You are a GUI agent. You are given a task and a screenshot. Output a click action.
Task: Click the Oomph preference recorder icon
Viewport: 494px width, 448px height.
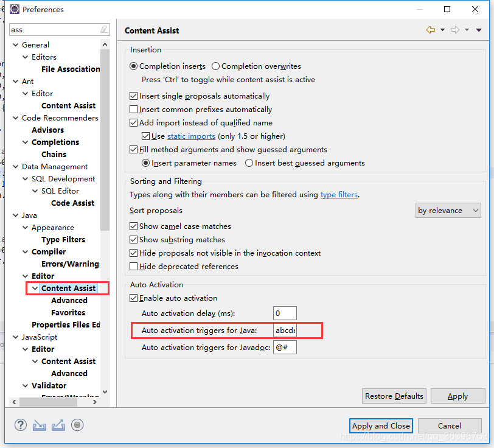coord(77,425)
